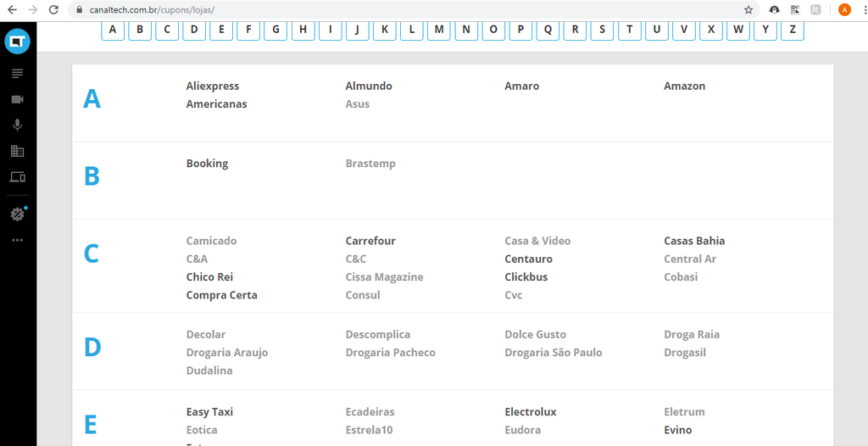This screenshot has width=868, height=446.
Task: Click the building icon in sidebar
Action: click(x=18, y=151)
